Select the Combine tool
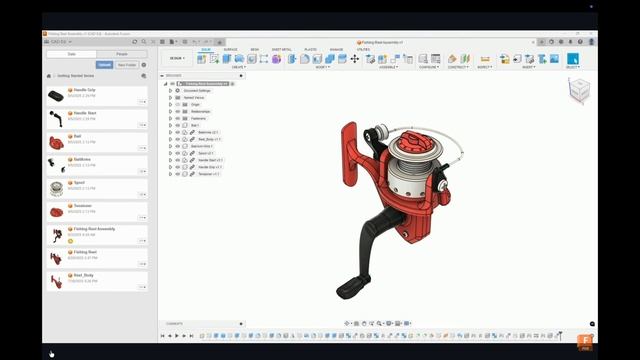The height and width of the screenshot is (360, 640). [330, 59]
